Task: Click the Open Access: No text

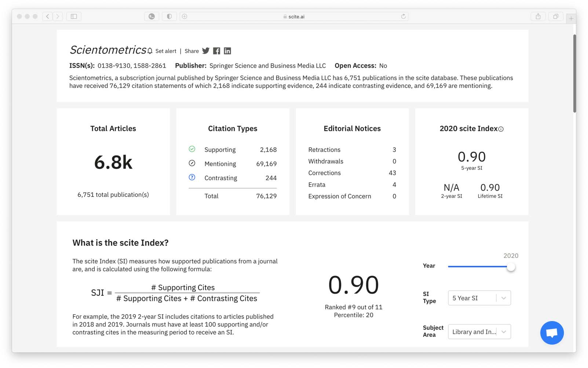Action: tap(361, 66)
